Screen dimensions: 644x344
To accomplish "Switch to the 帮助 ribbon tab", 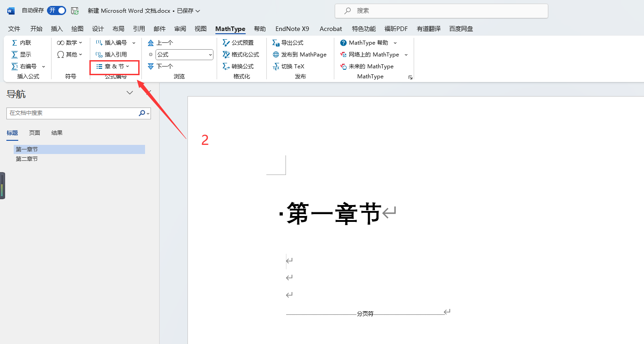I will pos(260,29).
